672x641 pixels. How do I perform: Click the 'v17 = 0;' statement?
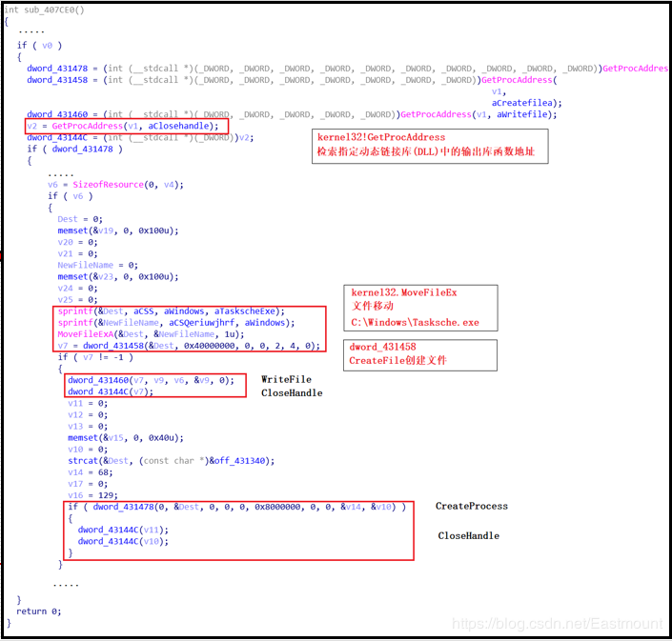tap(88, 484)
